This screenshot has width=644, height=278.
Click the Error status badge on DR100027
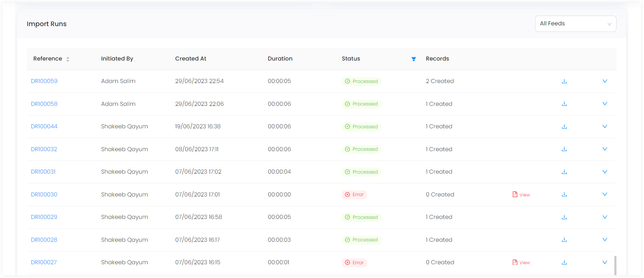(354, 262)
